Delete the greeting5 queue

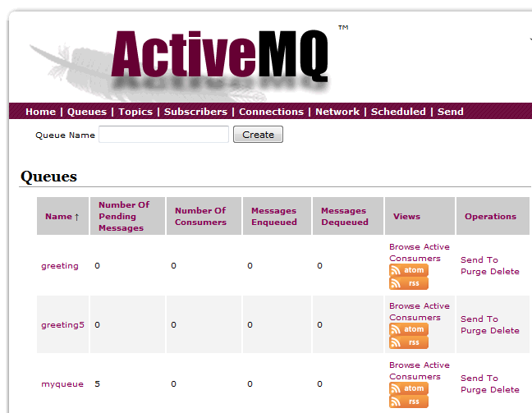click(505, 331)
